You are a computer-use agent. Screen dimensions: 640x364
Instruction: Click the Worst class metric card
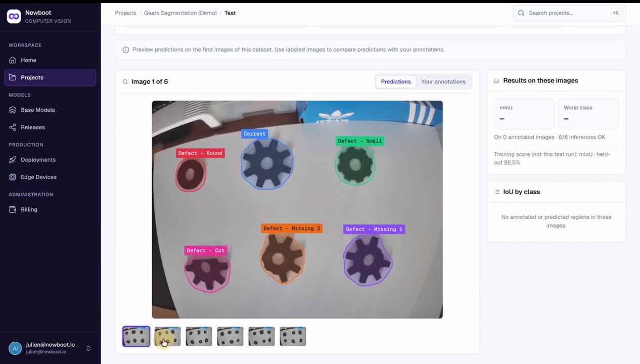588,114
